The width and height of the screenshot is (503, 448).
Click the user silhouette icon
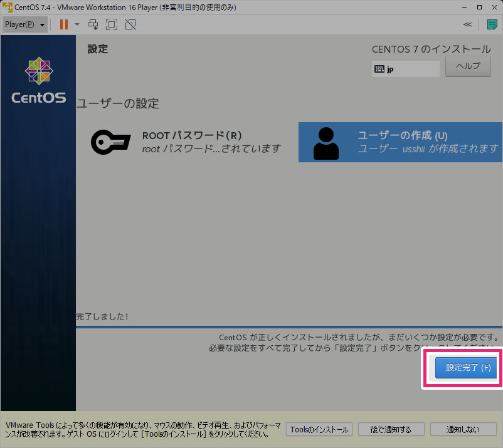326,143
